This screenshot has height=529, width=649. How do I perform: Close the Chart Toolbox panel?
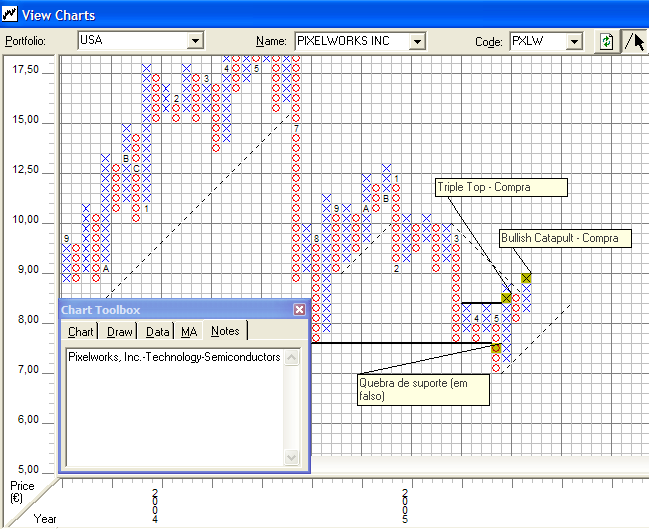tap(299, 310)
